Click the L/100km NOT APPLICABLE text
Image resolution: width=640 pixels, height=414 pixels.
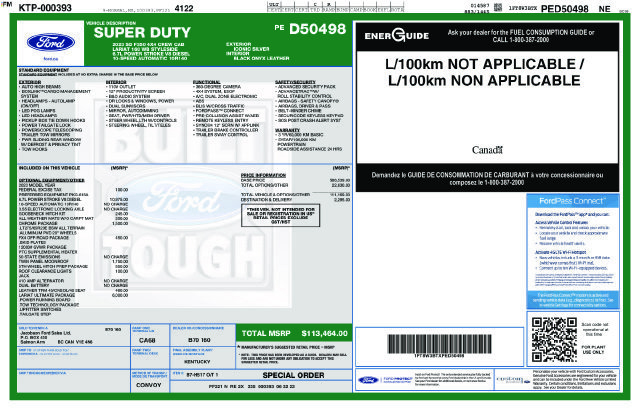coord(485,64)
